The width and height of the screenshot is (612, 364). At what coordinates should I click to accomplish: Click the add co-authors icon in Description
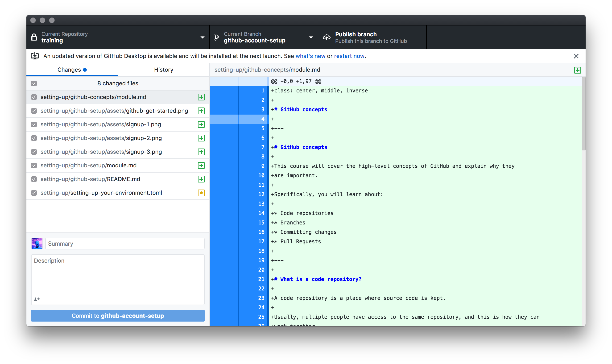[x=37, y=299]
